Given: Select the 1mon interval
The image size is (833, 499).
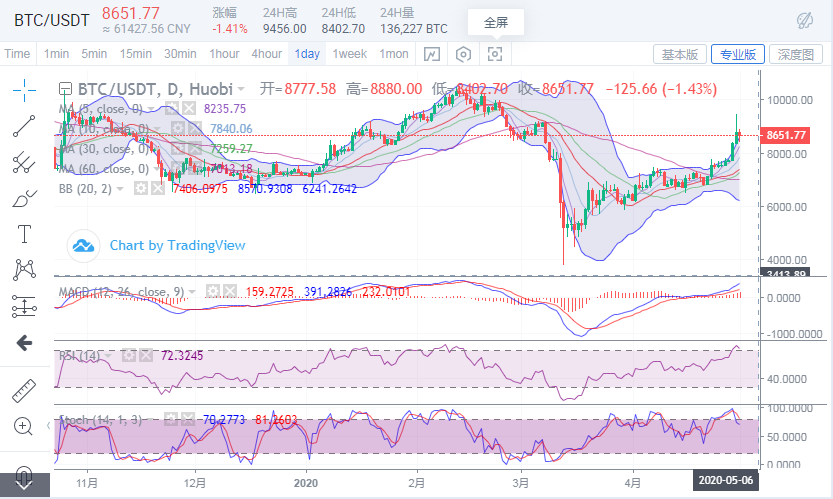Looking at the screenshot, I should 394,54.
